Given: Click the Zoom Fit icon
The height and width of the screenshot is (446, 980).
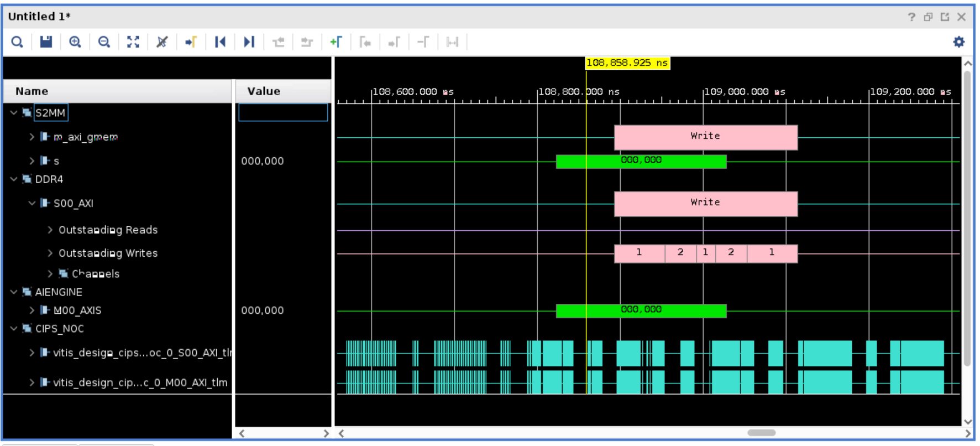Looking at the screenshot, I should point(133,42).
